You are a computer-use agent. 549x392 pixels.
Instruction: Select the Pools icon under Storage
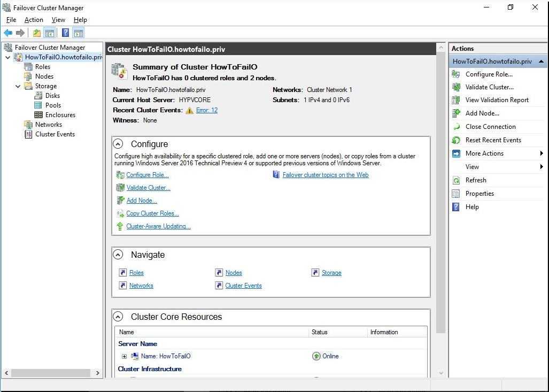click(x=38, y=105)
